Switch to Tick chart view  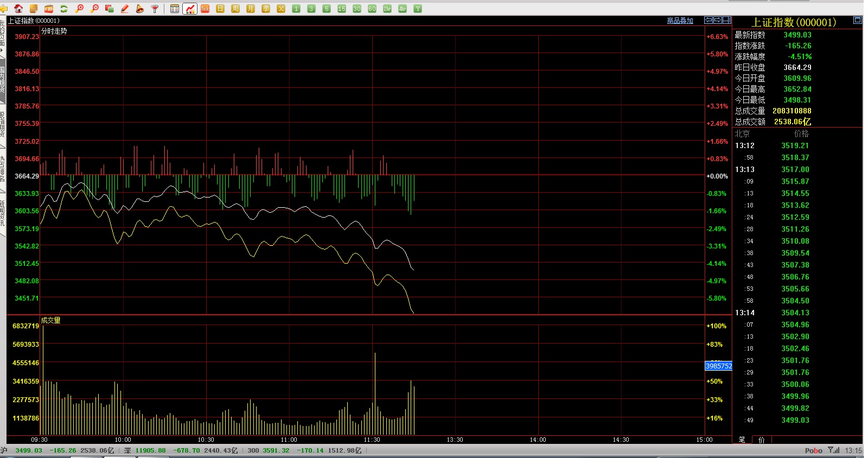point(205,9)
